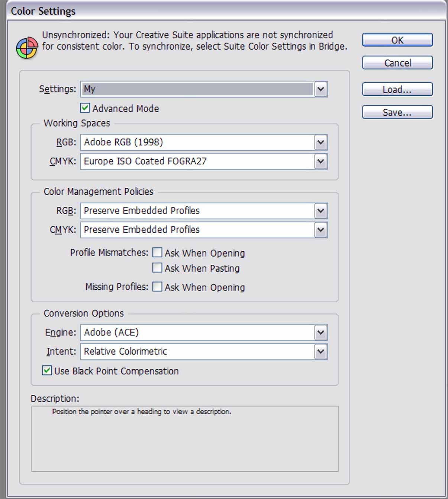The height and width of the screenshot is (499, 448).
Task: Uncheck the Advanced Mode checkbox
Action: point(85,108)
